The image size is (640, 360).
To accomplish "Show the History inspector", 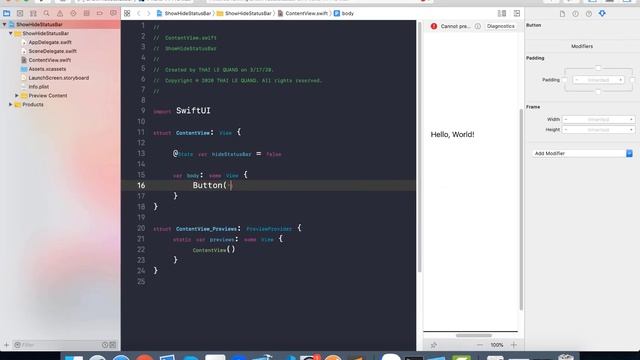I will click(x=576, y=14).
